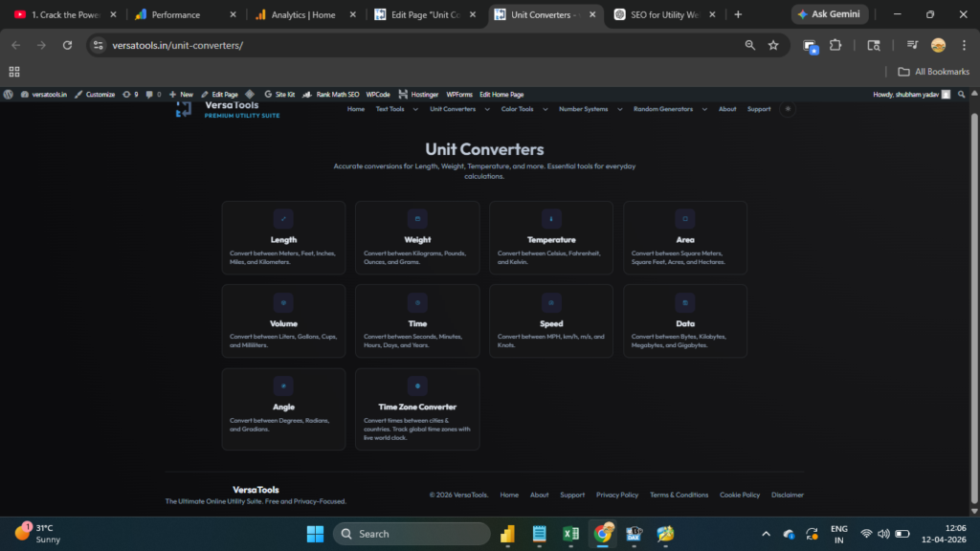This screenshot has height=551, width=980.
Task: Expand the Unit Converters menu chevron
Action: click(x=487, y=109)
